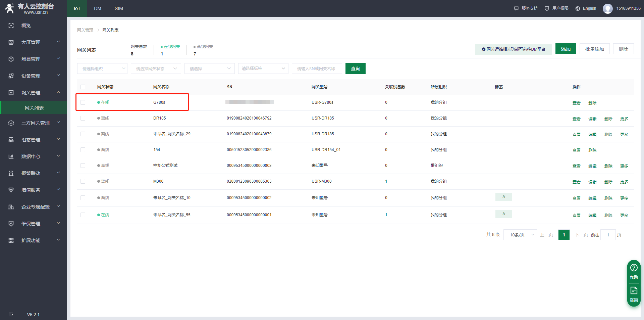Image resolution: width=644 pixels, height=320 pixels.
Task: Toggle the select-all checkbox in table header
Action: 83,87
